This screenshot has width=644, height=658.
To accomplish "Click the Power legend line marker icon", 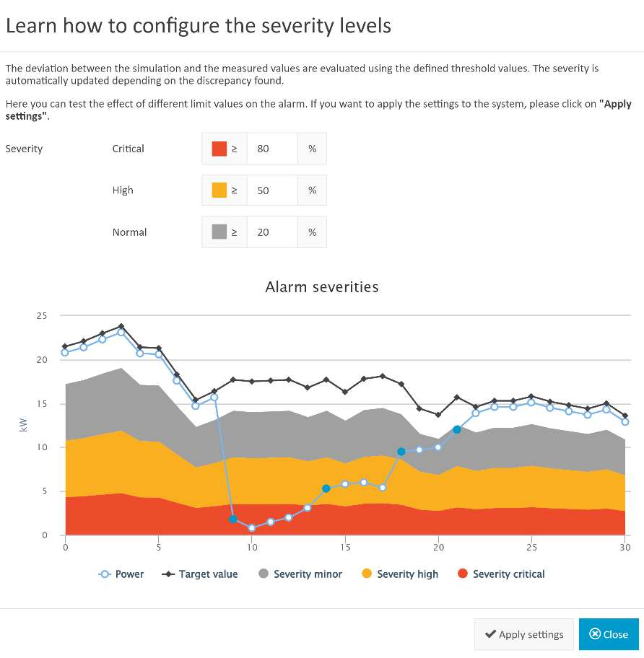I will pos(105,574).
